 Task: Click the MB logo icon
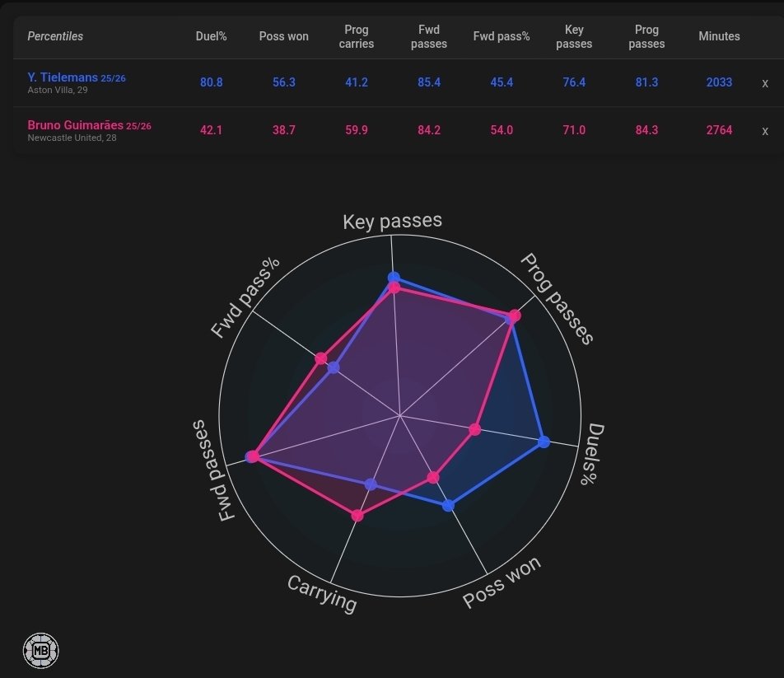(41, 651)
